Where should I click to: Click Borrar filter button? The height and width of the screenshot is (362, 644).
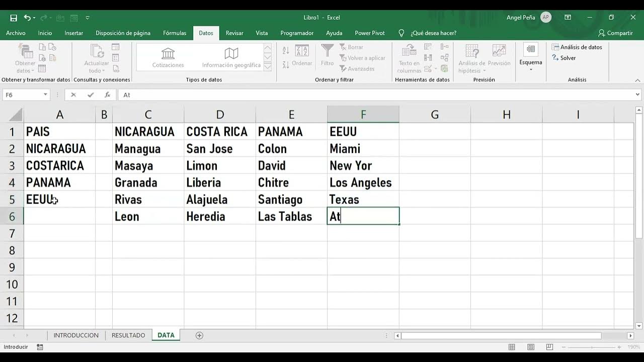pos(351,47)
